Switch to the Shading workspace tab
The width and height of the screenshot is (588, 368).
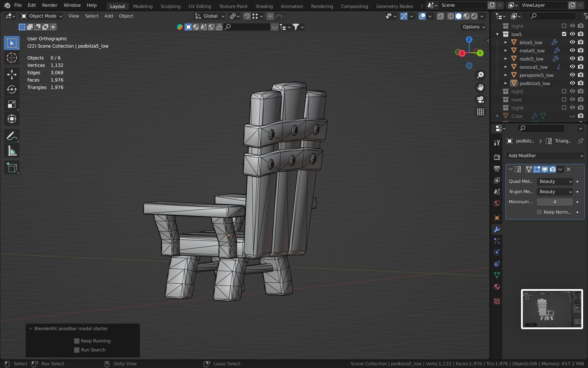264,6
